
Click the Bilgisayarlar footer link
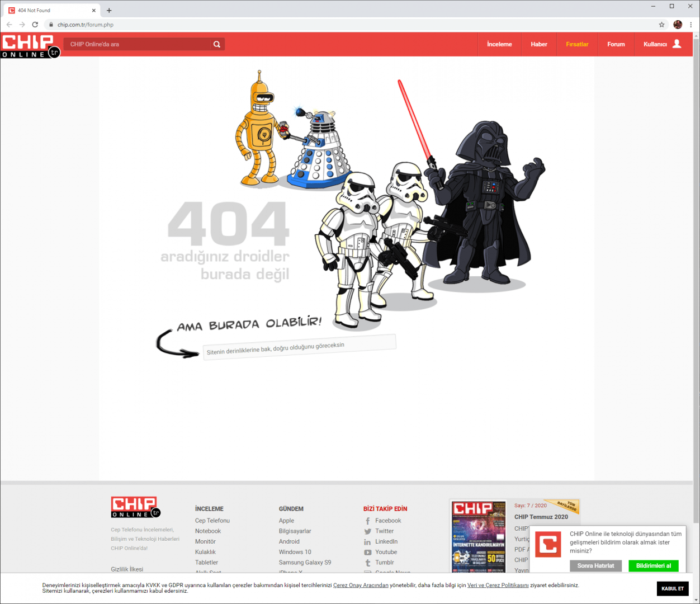(x=295, y=531)
